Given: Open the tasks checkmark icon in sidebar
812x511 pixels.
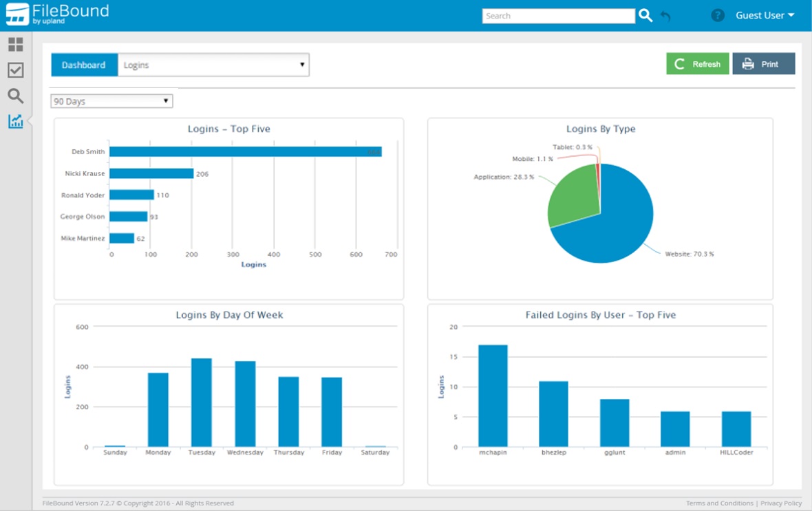Looking at the screenshot, I should click(15, 70).
